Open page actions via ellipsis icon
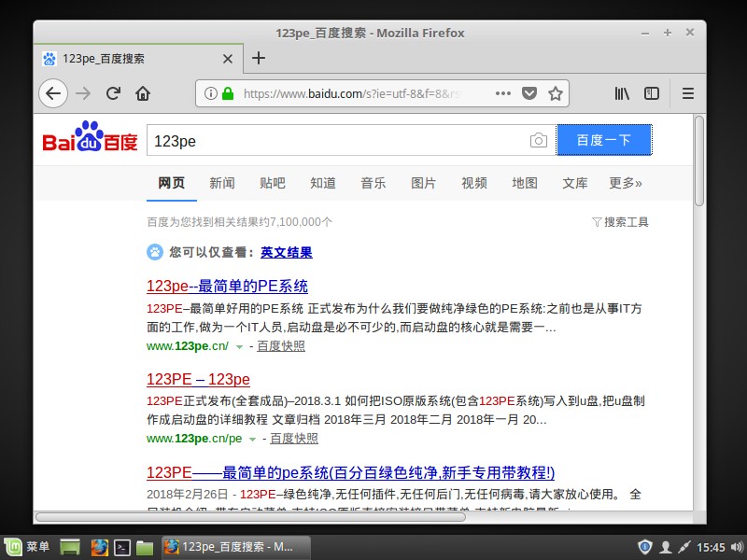The height and width of the screenshot is (560, 747). [x=502, y=93]
